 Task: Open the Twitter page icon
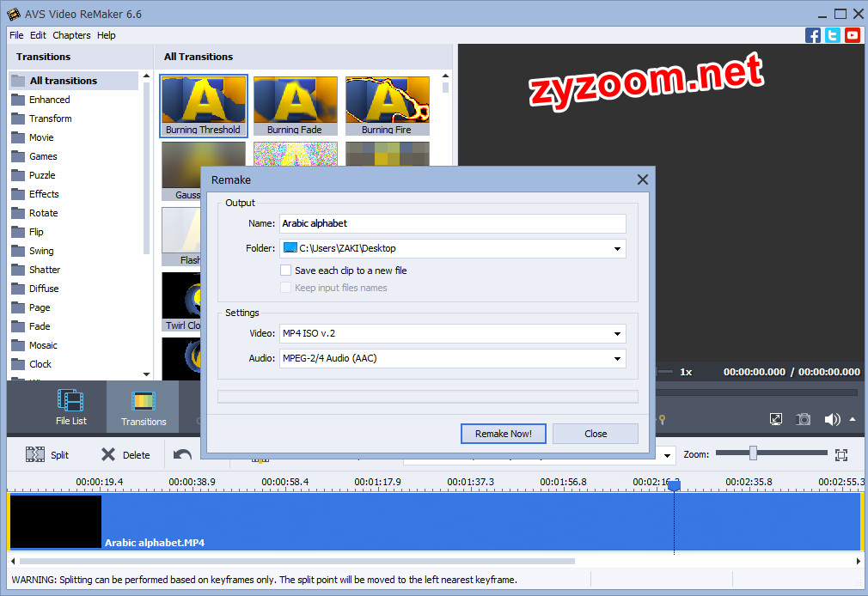(x=833, y=35)
